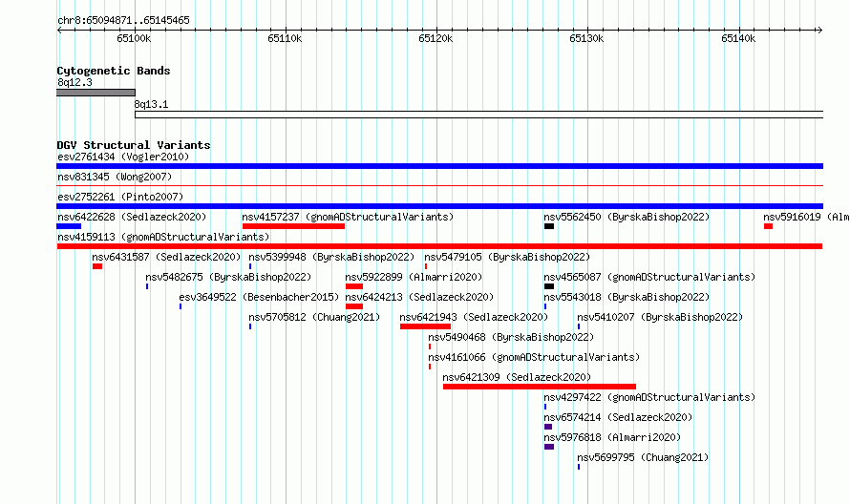850x504 pixels.
Task: Select the nsv831345 (Wong2007) thin red line
Action: (439, 186)
